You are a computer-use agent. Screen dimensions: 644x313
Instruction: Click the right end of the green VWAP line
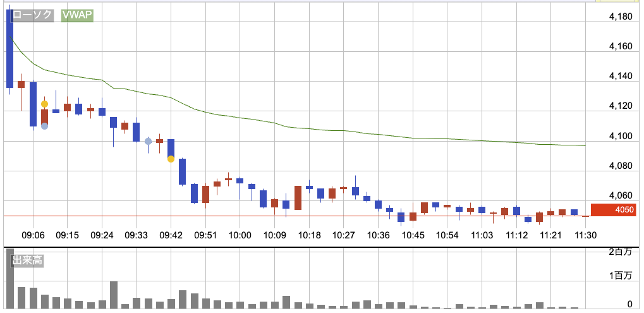[585, 146]
